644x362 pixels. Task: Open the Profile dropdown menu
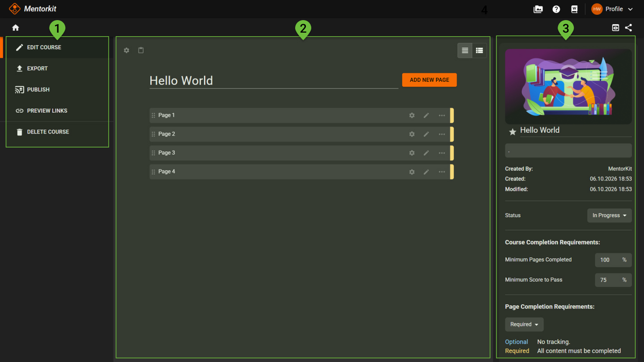612,9
